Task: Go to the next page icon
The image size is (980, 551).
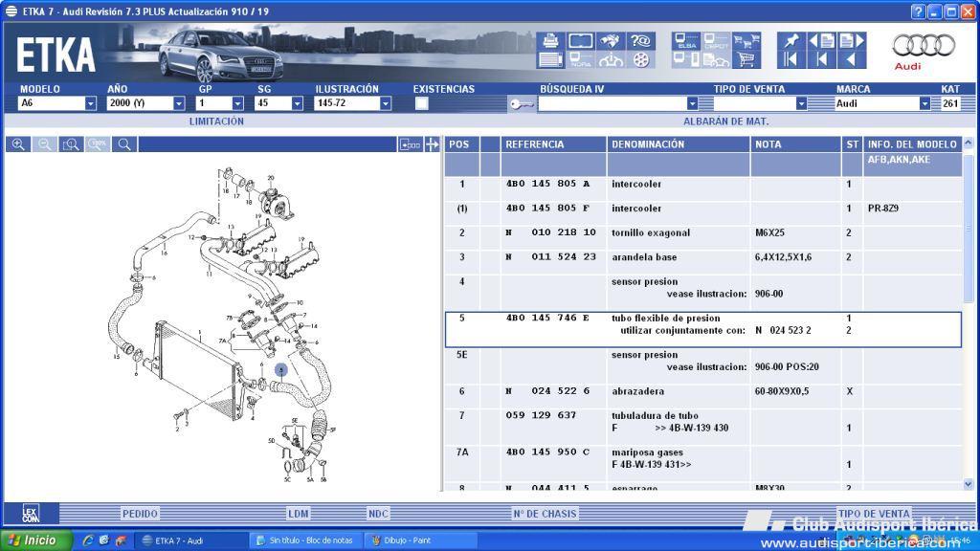Action: pyautogui.click(x=851, y=40)
